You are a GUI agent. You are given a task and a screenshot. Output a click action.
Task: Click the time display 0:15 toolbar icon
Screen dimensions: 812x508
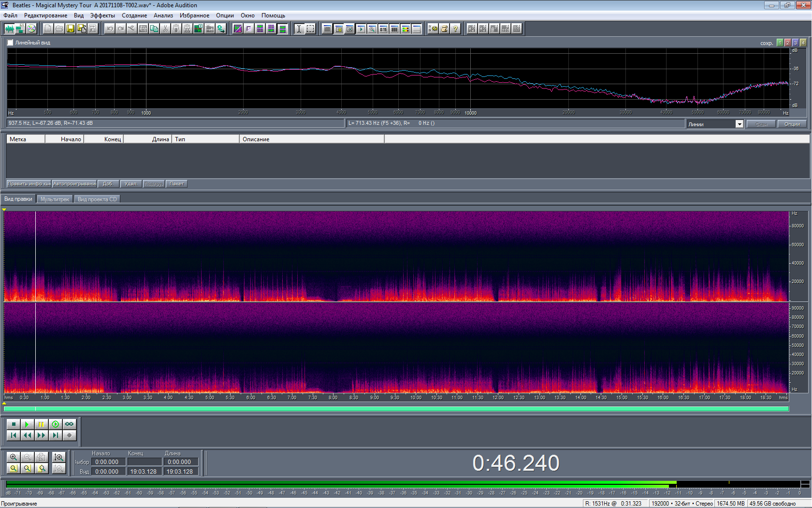[x=383, y=29]
